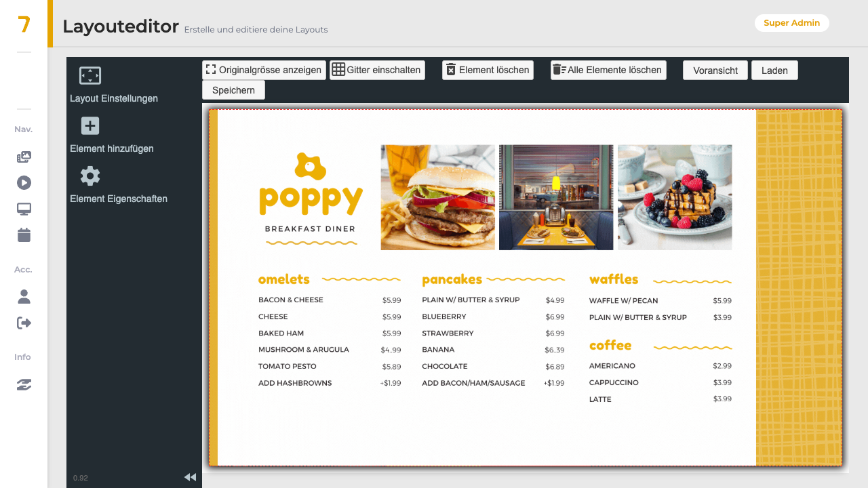The height and width of the screenshot is (488, 868).
Task: Click BLUEBERRY menu item text
Action: pyautogui.click(x=444, y=317)
